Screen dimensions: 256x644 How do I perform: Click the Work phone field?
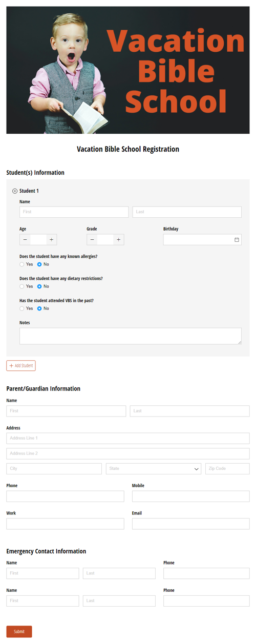click(66, 524)
